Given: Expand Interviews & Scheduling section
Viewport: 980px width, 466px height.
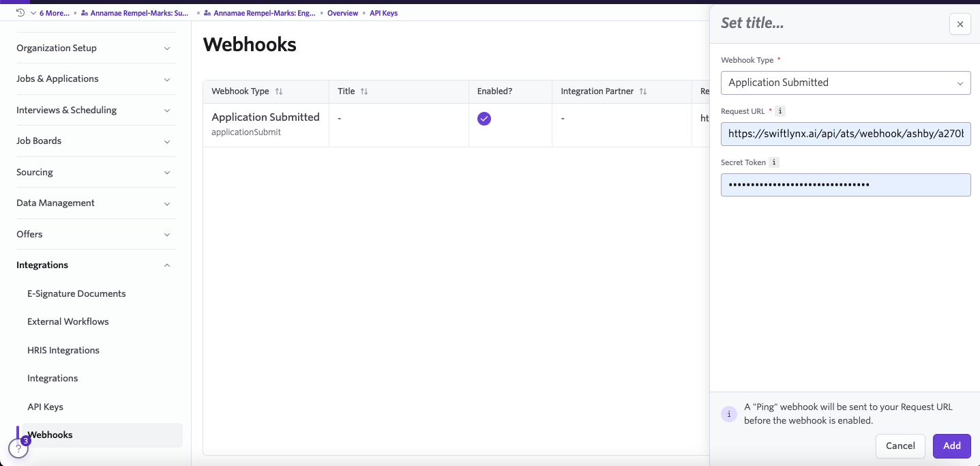Looking at the screenshot, I should coord(96,110).
